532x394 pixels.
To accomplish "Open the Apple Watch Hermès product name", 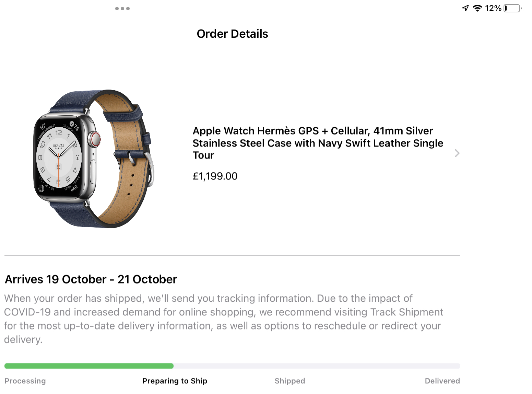I will click(x=318, y=143).
